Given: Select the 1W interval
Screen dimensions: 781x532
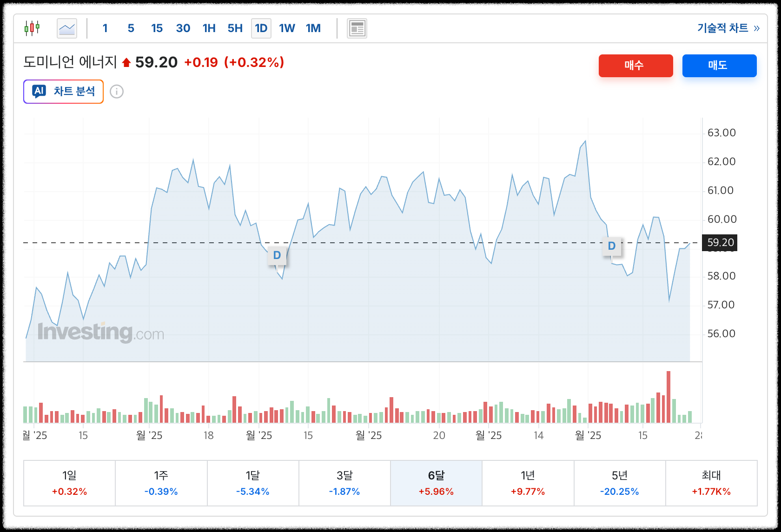Looking at the screenshot, I should point(287,28).
